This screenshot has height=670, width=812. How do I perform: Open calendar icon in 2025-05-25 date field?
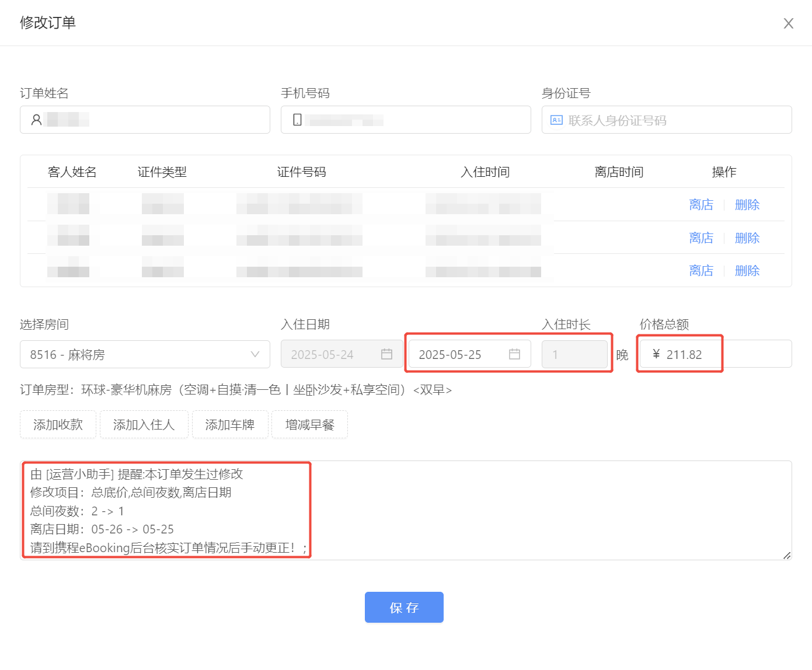point(514,354)
